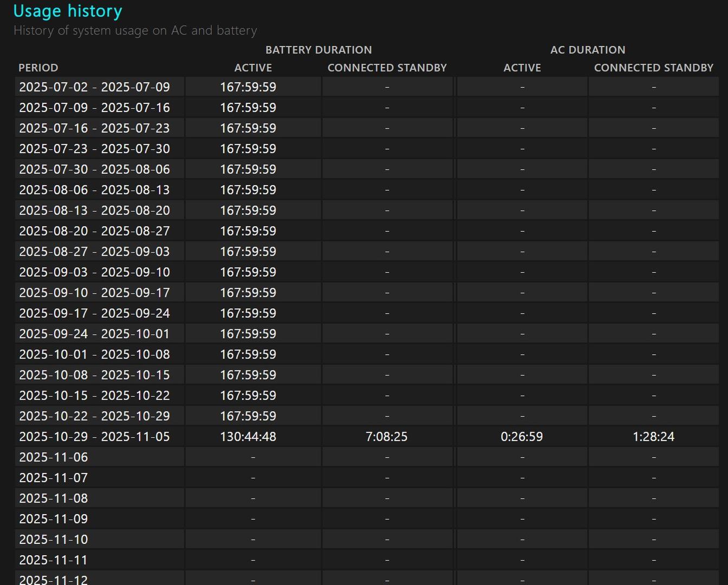
Task: Click 167:59:59 in the 2025-07-16 - 2025-07-23 row
Action: [x=248, y=128]
